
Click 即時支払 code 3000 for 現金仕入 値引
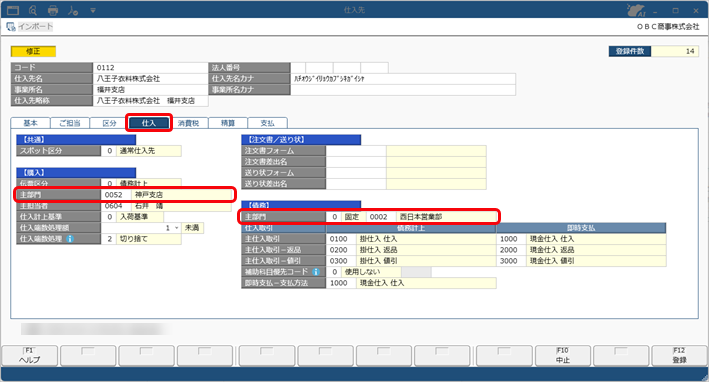point(511,261)
